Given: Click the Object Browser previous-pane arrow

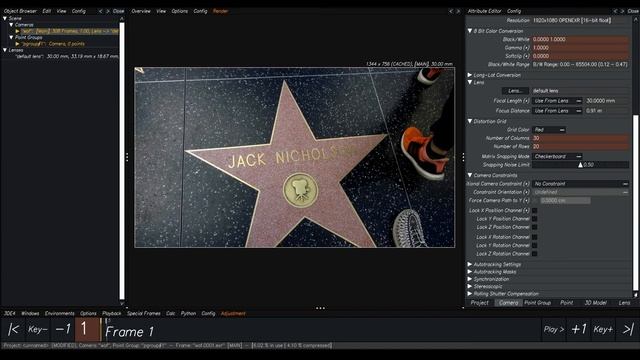Looking at the screenshot, I should (100, 11).
